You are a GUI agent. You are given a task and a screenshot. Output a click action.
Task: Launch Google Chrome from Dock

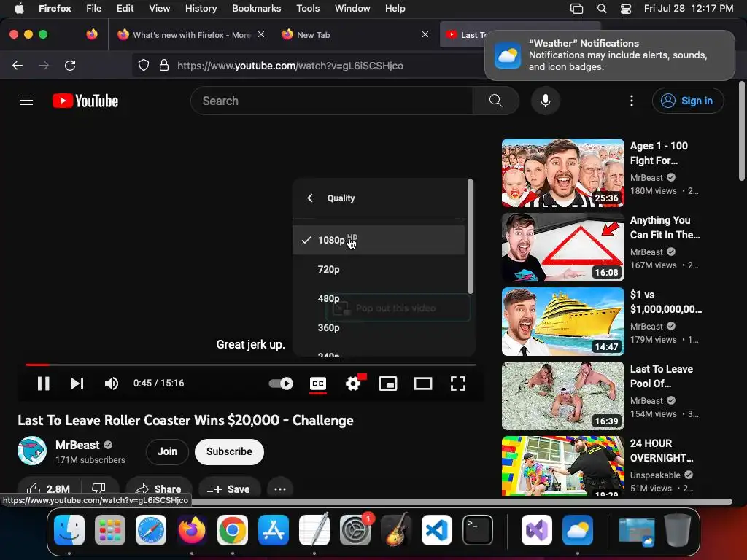click(x=233, y=530)
